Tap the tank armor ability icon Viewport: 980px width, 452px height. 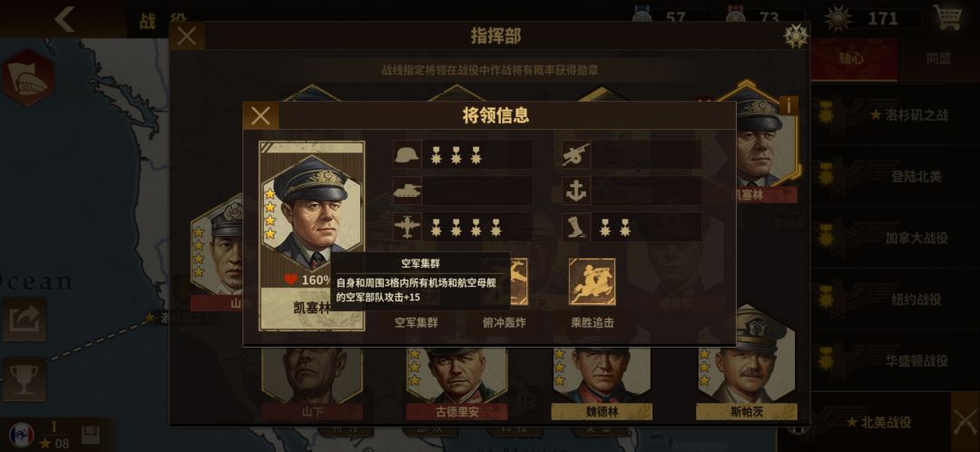tap(407, 191)
